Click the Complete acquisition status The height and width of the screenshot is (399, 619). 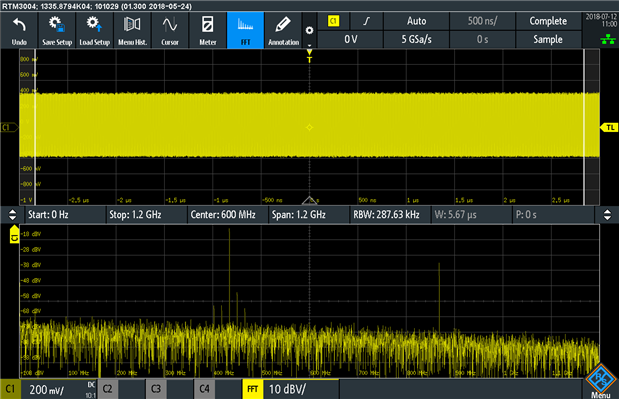[x=548, y=21]
